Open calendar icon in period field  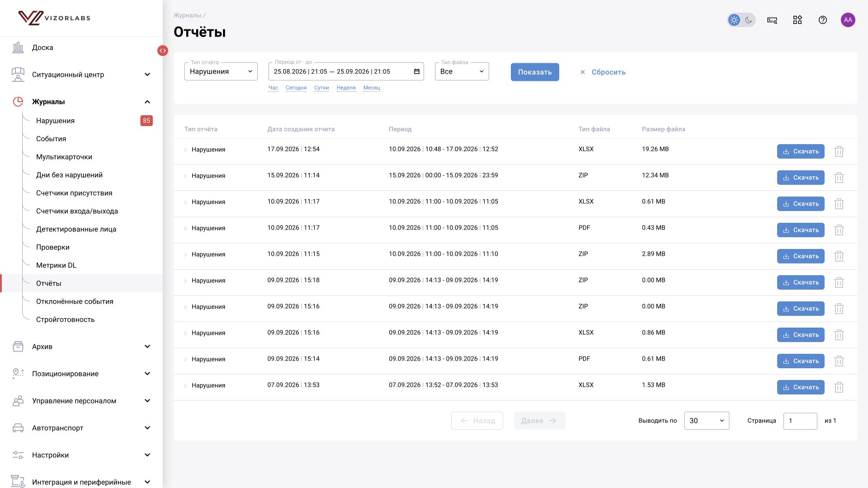point(417,71)
